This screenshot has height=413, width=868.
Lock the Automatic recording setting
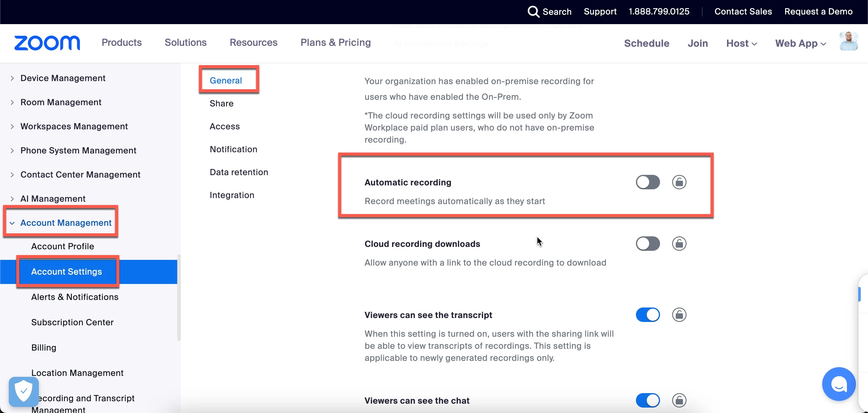point(679,182)
